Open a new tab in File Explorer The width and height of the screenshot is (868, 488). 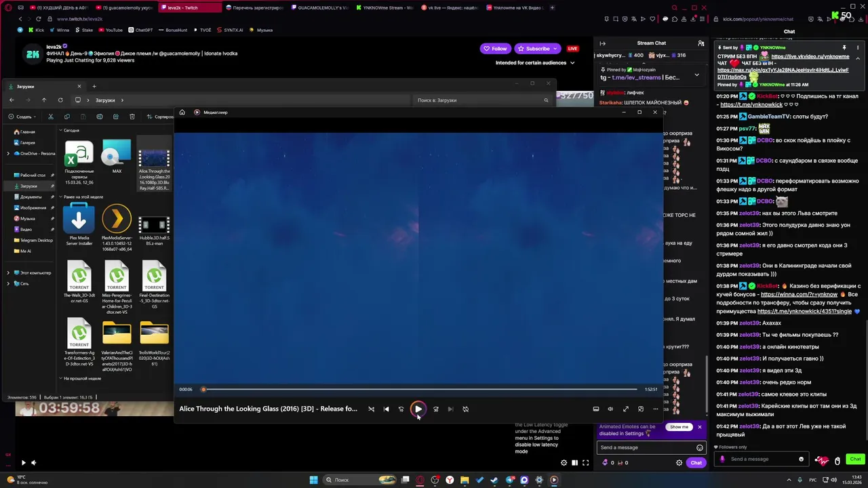[x=94, y=86]
